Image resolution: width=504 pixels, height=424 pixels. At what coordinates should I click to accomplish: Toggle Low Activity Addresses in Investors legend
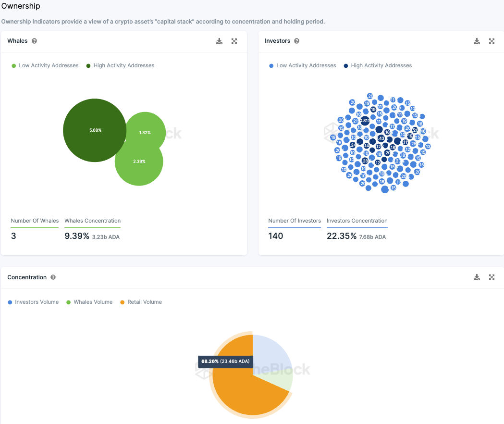303,66
